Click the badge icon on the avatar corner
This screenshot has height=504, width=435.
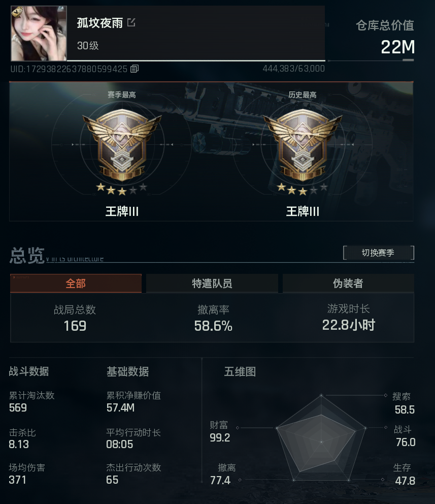(17, 12)
